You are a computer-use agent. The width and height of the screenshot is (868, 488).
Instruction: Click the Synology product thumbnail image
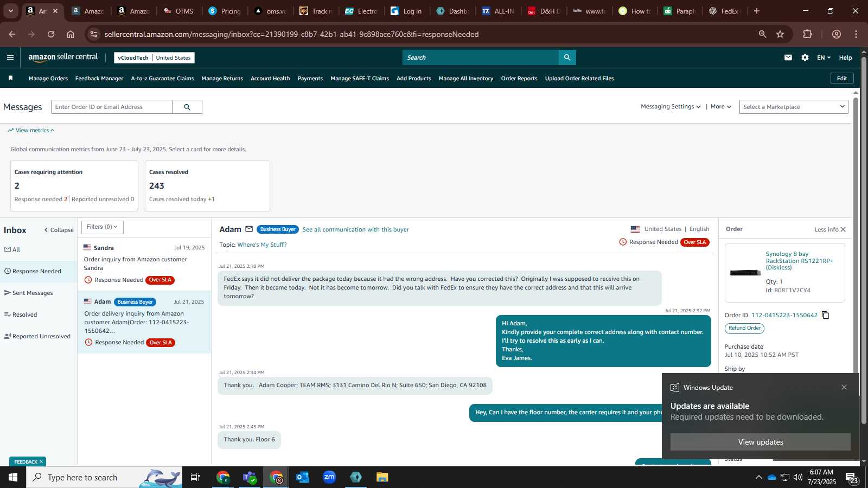[x=745, y=273]
